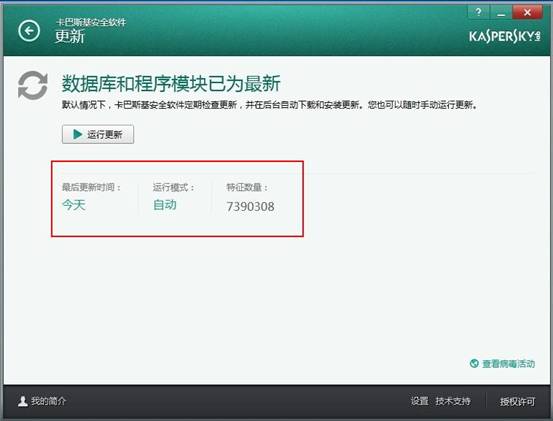The height and width of the screenshot is (421, 553).
Task: Click the 自动 run mode value
Action: point(165,205)
